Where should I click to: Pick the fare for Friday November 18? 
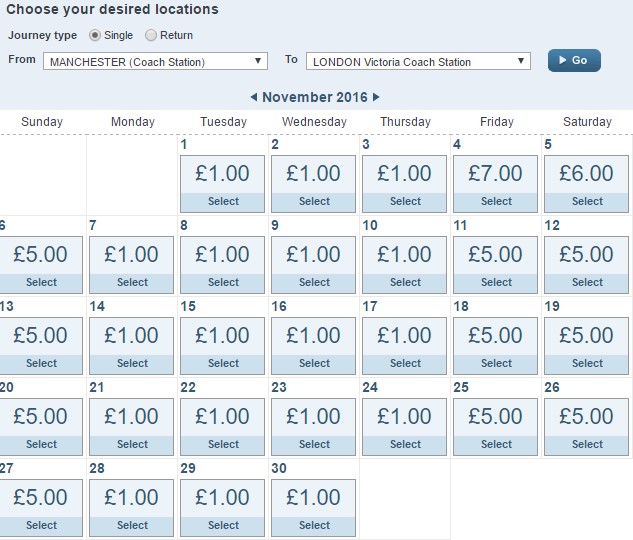495,346
